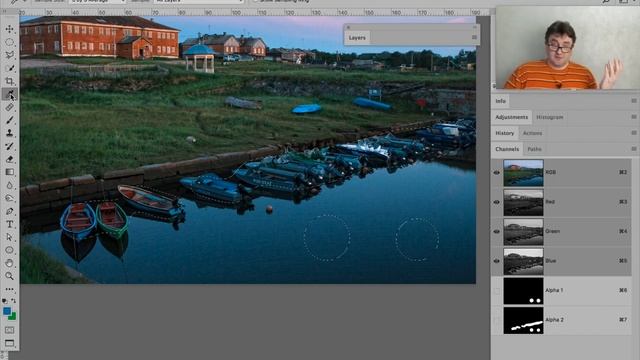The width and height of the screenshot is (640, 360).
Task: Open the History panel options menu
Action: 633,133
